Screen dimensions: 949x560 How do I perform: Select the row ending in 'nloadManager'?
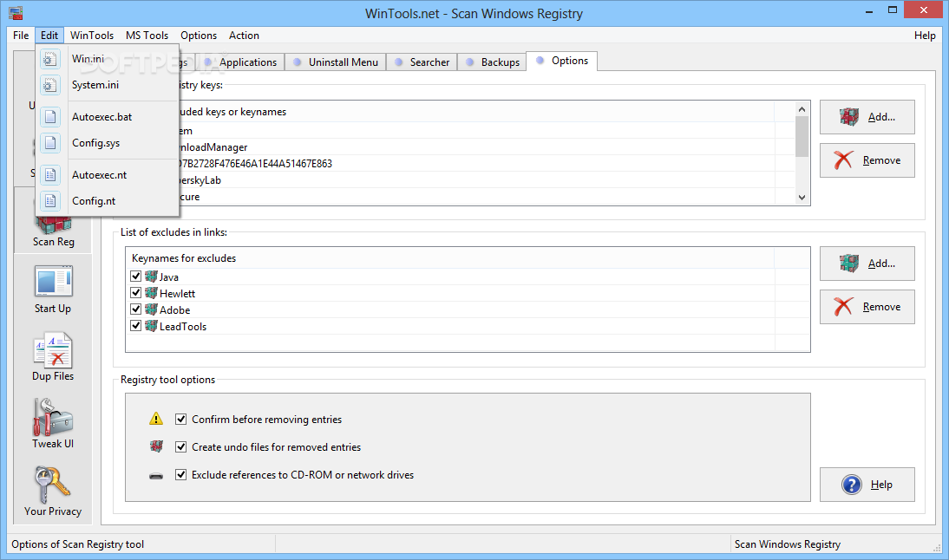(x=487, y=147)
